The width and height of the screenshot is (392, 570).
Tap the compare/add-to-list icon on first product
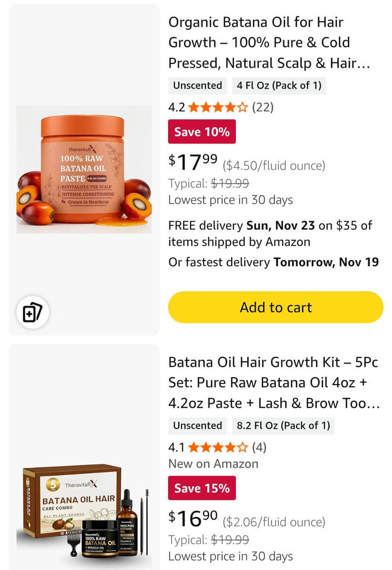click(32, 312)
